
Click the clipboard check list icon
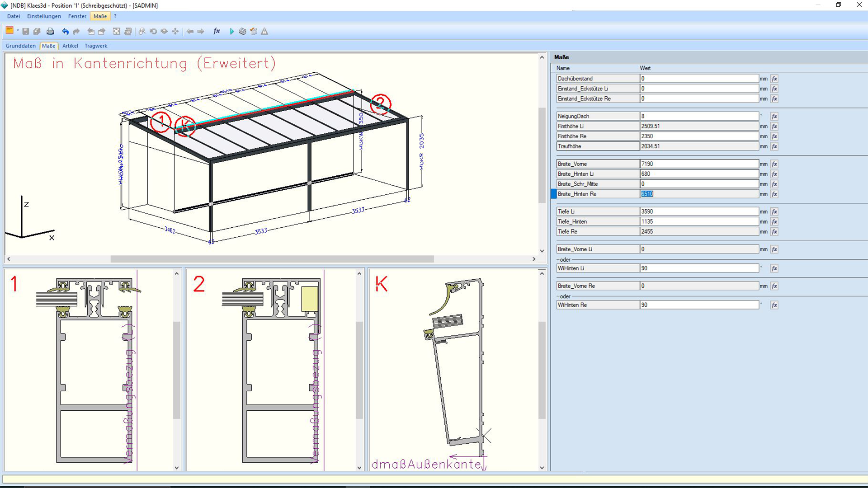pos(254,31)
